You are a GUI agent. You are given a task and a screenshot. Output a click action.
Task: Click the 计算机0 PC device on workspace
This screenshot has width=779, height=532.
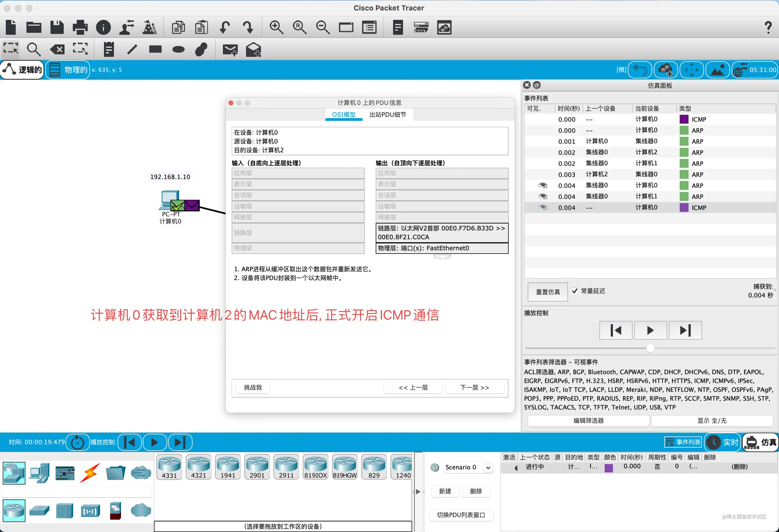coord(170,200)
